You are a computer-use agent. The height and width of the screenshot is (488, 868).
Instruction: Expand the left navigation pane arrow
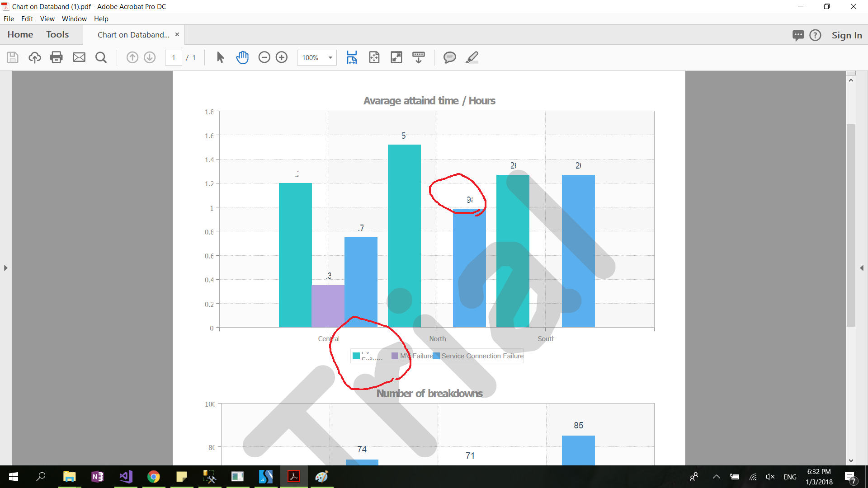(x=5, y=268)
